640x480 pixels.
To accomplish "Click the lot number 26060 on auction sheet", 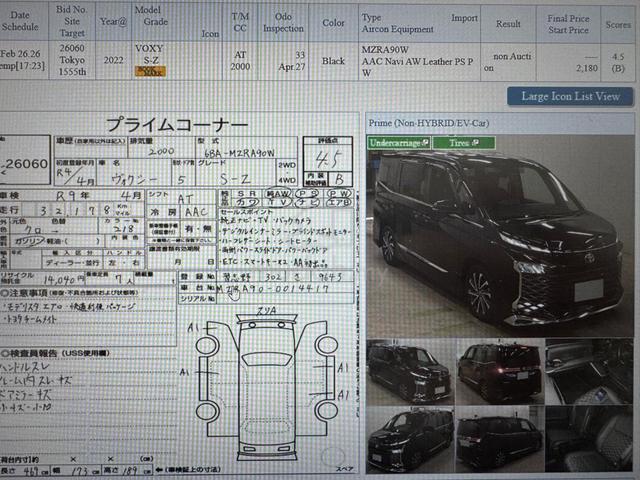I will (x=25, y=164).
